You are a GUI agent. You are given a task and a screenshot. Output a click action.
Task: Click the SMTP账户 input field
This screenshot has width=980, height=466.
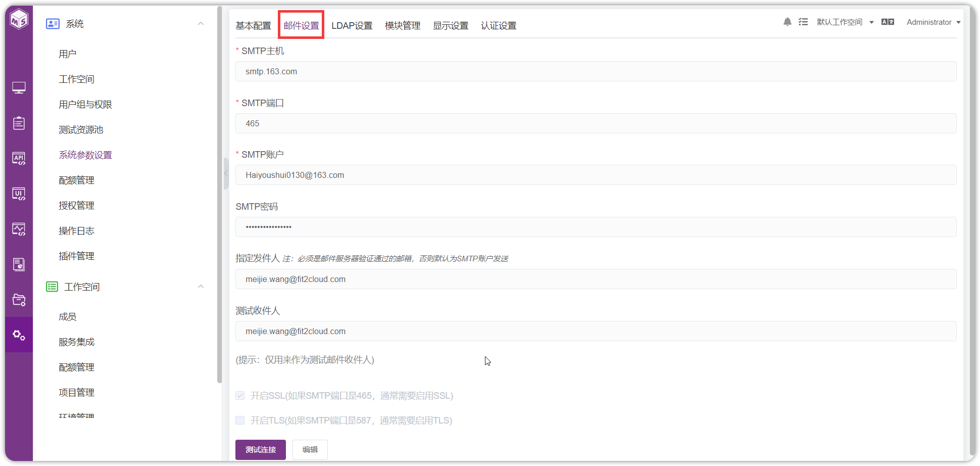[596, 175]
